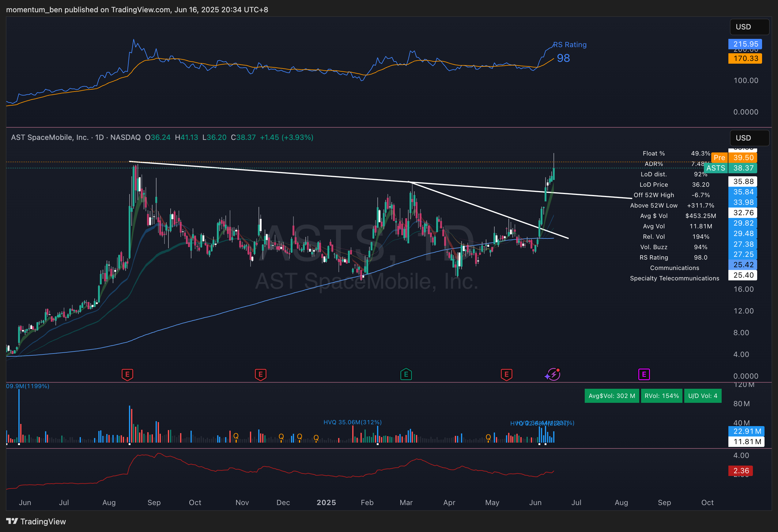This screenshot has height=532, width=778.
Task: Click the red earnings marker in November
Action: coord(260,374)
